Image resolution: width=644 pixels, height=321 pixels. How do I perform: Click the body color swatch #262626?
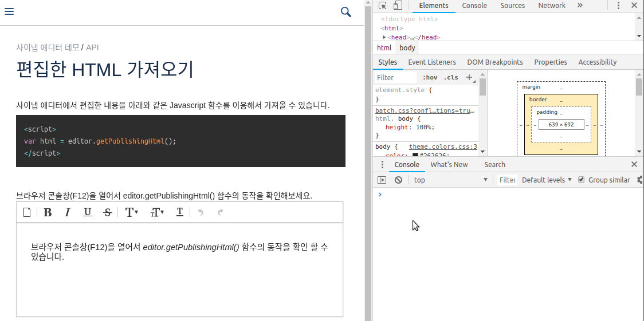(415, 154)
